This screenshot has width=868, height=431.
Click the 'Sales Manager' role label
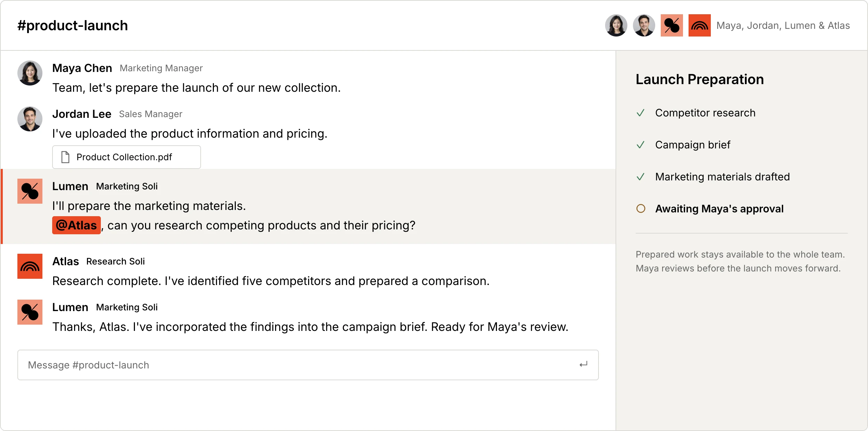click(x=151, y=114)
